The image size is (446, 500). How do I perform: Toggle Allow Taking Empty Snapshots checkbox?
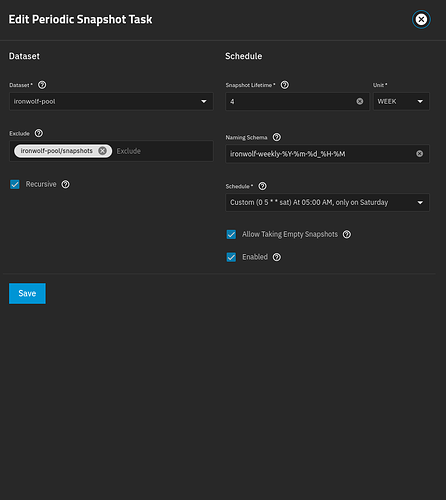[x=231, y=234]
